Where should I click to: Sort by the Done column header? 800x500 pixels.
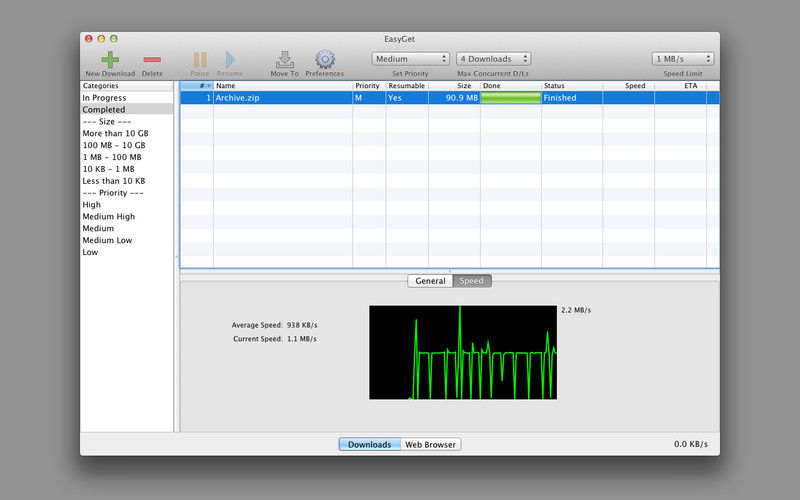(511, 86)
